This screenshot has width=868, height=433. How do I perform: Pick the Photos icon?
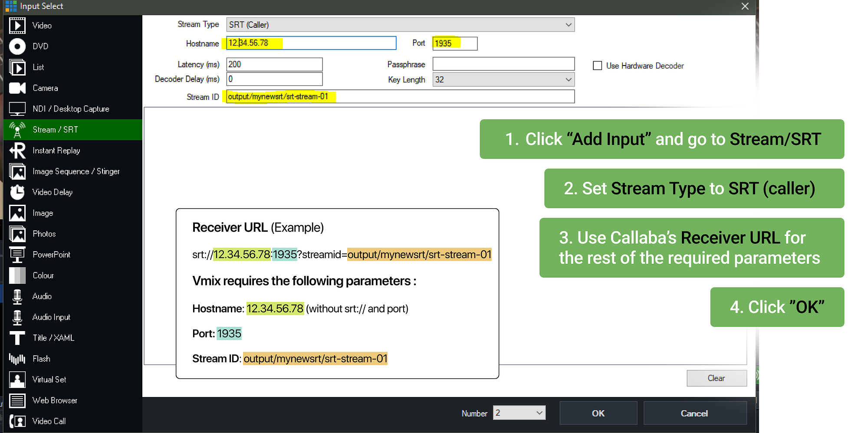click(17, 233)
